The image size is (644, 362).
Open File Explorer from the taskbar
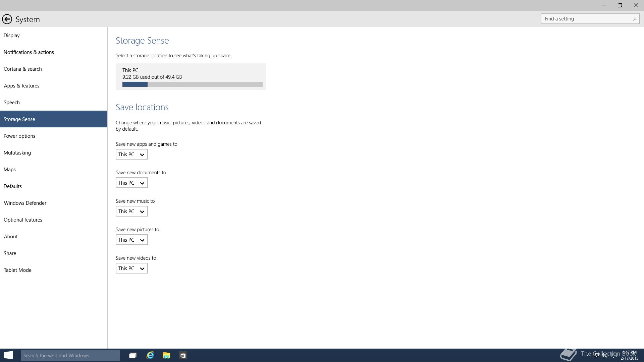coord(167,355)
